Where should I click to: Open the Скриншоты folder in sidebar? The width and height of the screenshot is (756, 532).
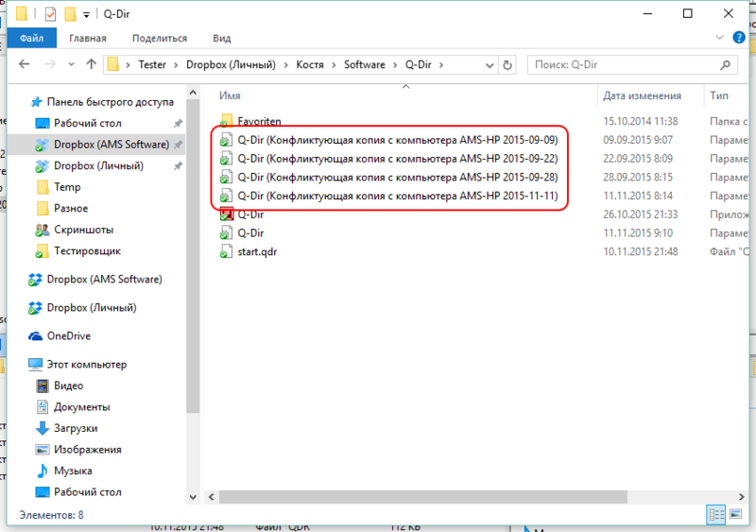pos(83,230)
